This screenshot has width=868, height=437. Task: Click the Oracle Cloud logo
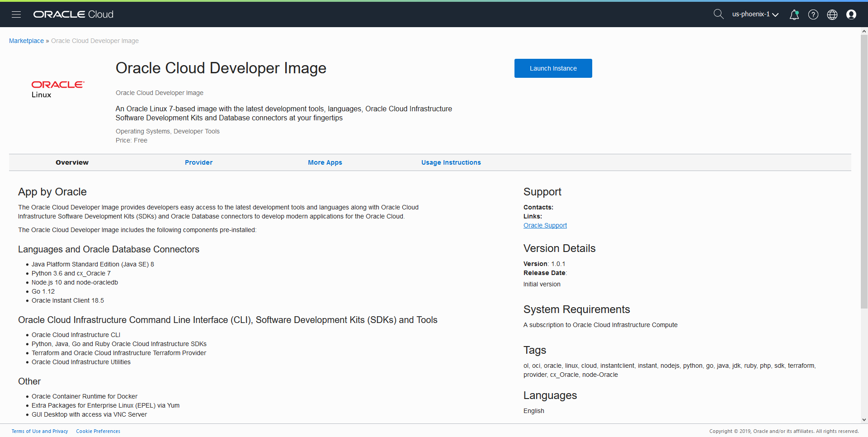click(x=73, y=14)
